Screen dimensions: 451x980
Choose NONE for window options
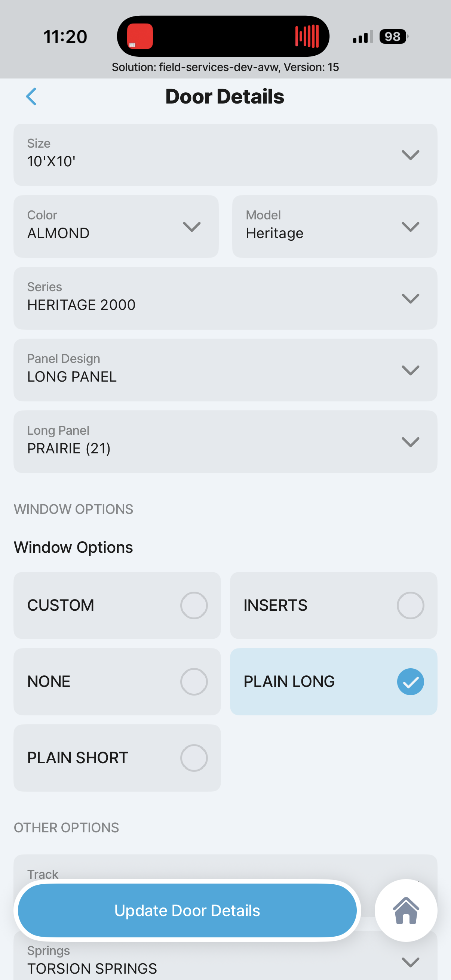pos(117,681)
